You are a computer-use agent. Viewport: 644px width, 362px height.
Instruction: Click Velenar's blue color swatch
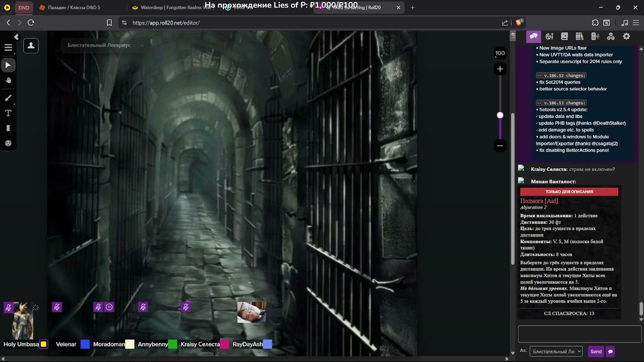click(x=85, y=344)
